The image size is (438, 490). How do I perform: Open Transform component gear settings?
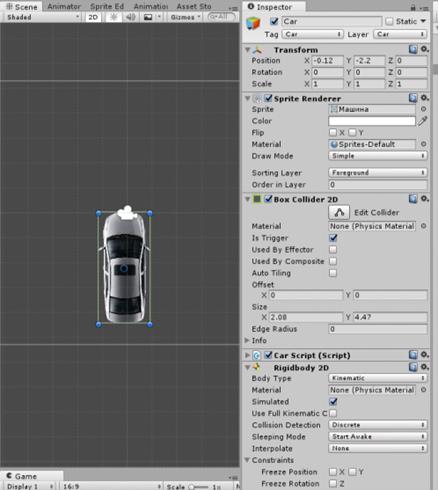[424, 49]
